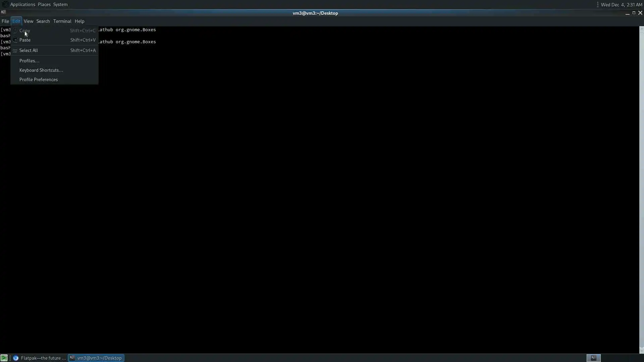Viewport: 644px width, 362px height.
Task: Switch to vm3@vm3:~/Desktop taskbar button
Action: click(96, 358)
